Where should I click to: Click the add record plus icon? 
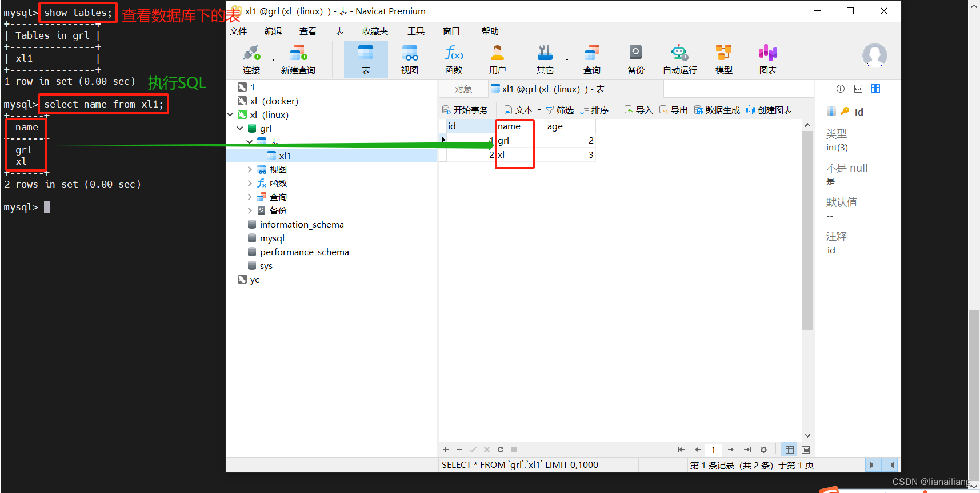pyautogui.click(x=446, y=450)
